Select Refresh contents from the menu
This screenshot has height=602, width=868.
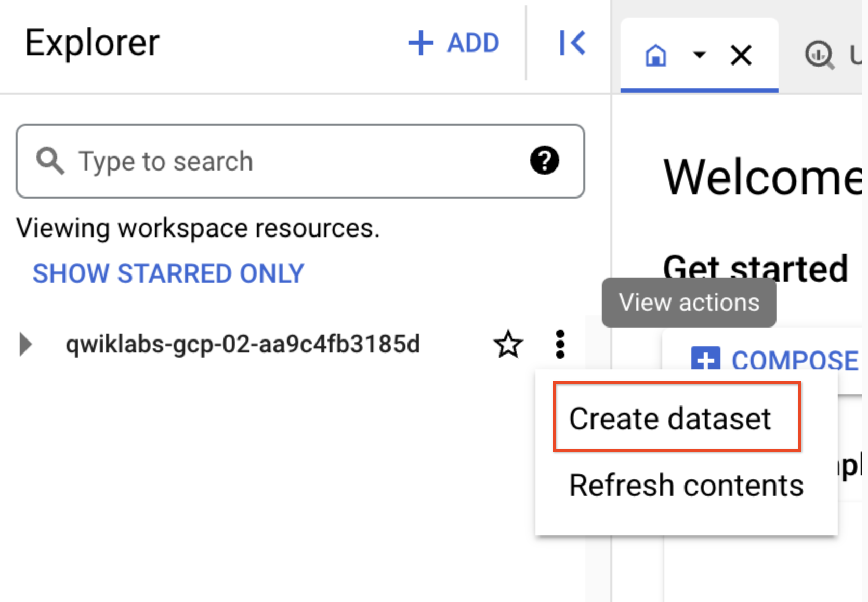coord(686,485)
